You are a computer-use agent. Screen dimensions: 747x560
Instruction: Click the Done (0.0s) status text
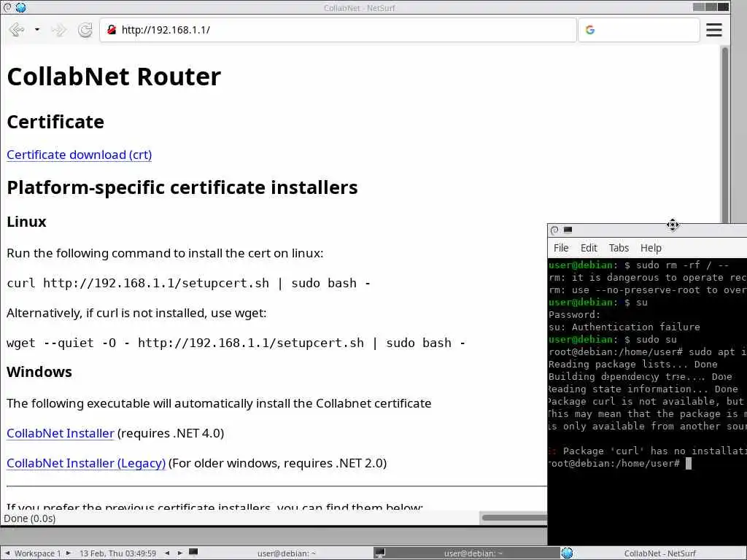point(29,518)
